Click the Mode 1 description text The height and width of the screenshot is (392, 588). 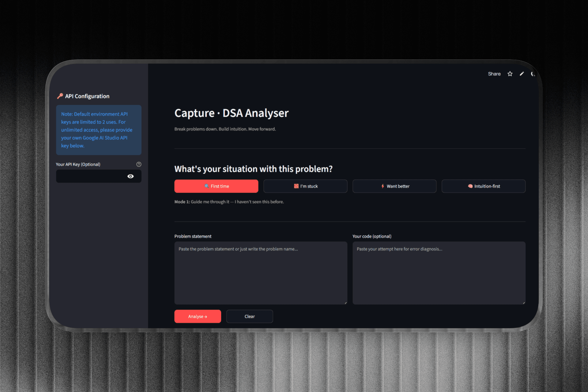229,202
